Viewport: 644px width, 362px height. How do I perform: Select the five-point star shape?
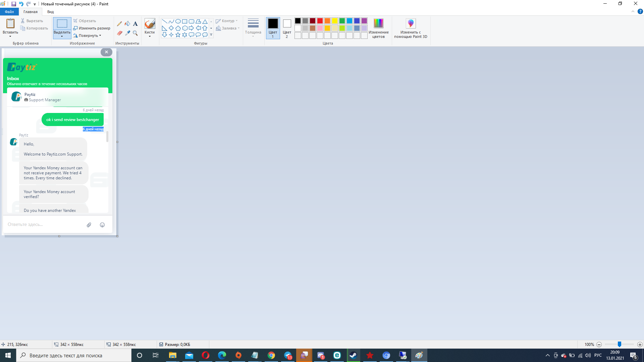(178, 35)
